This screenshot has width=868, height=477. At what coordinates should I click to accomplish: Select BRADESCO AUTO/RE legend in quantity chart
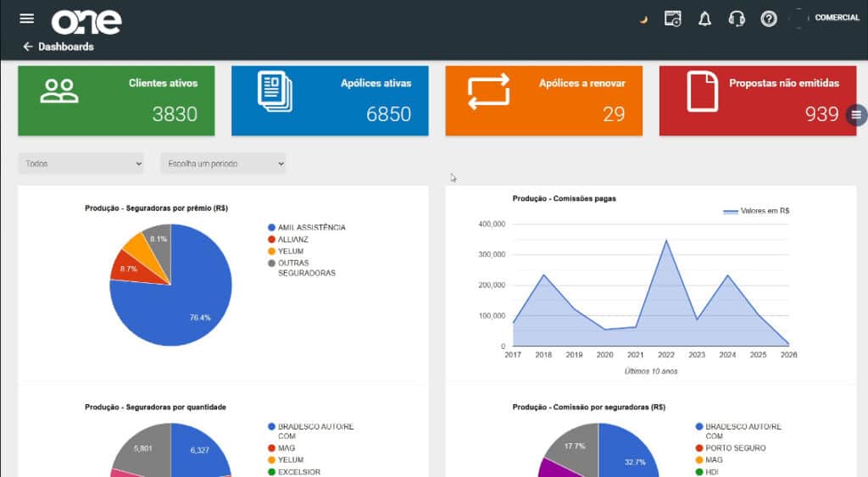point(310,431)
